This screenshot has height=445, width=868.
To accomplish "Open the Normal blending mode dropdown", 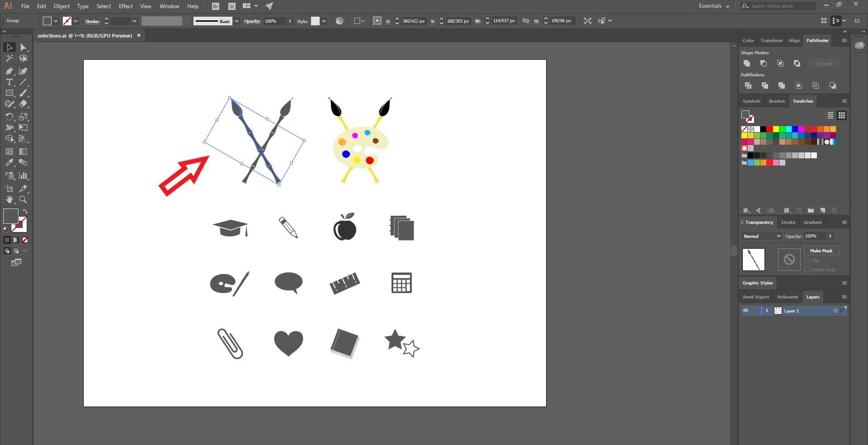I will click(762, 236).
